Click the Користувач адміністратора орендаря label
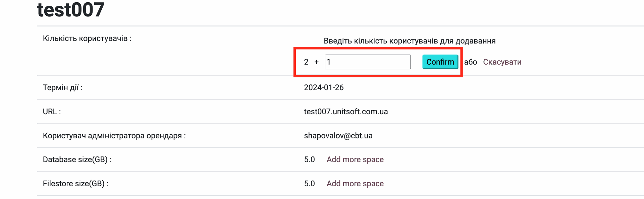The width and height of the screenshot is (644, 199). [114, 136]
